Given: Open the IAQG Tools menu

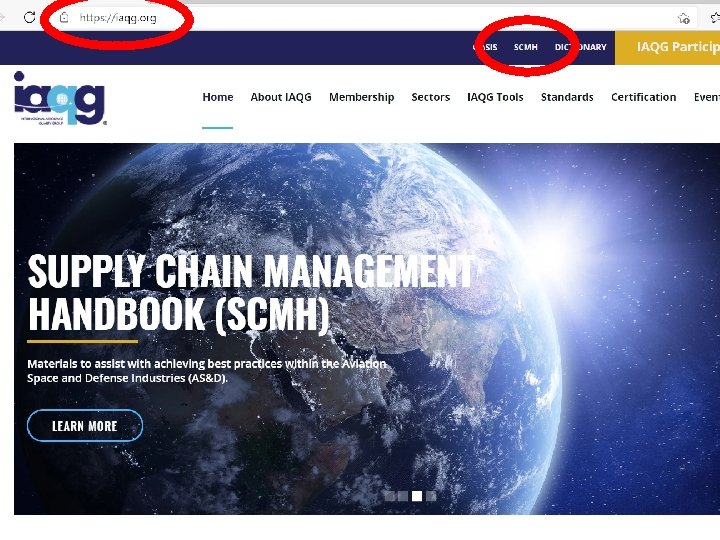Looking at the screenshot, I should click(495, 97).
